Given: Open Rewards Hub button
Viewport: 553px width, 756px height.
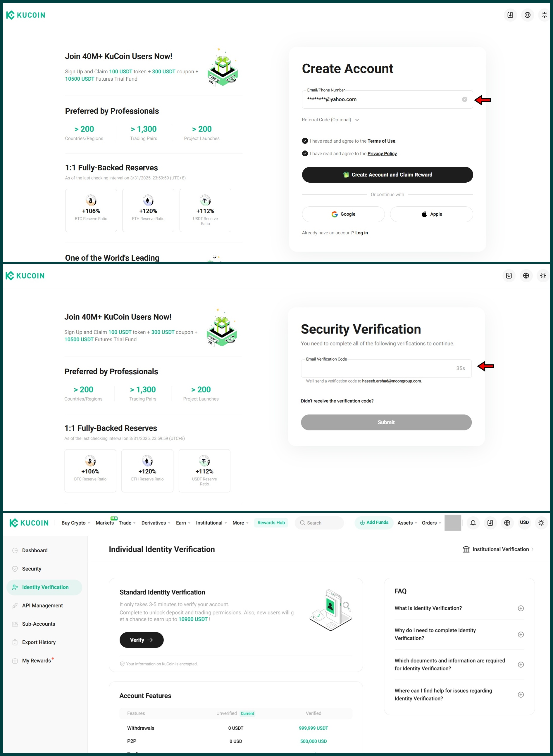Looking at the screenshot, I should click(271, 523).
